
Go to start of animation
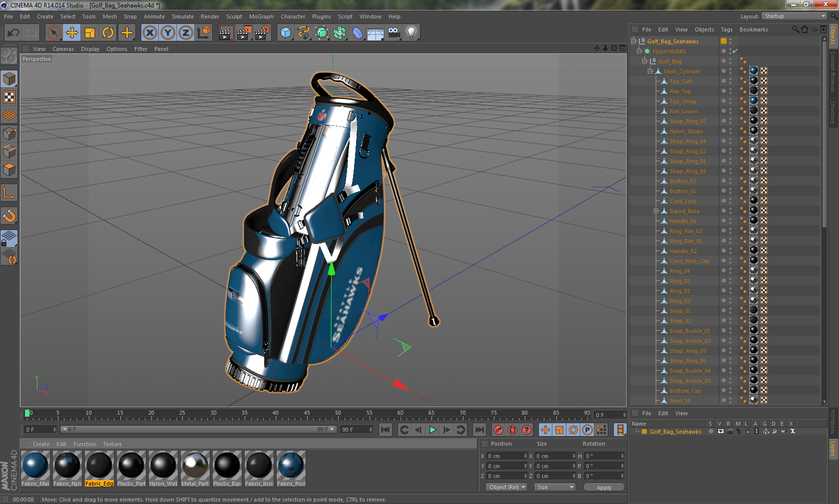pos(386,430)
